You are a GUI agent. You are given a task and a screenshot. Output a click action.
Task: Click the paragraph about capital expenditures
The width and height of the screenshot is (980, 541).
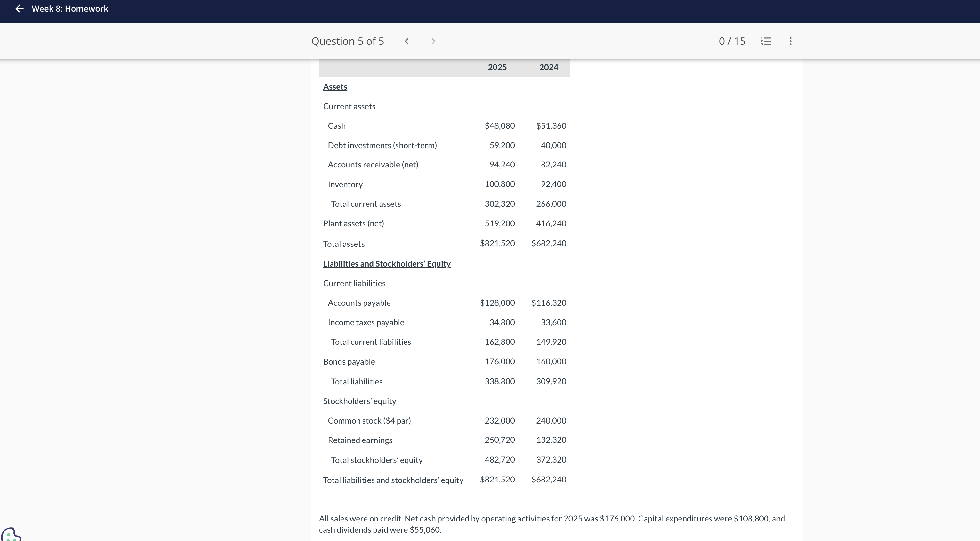click(x=552, y=524)
